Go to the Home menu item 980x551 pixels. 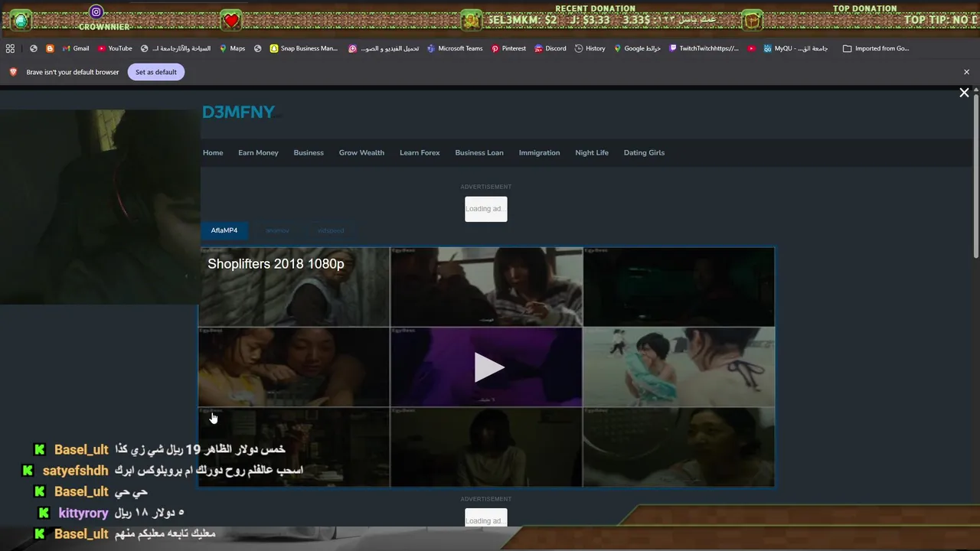point(213,152)
